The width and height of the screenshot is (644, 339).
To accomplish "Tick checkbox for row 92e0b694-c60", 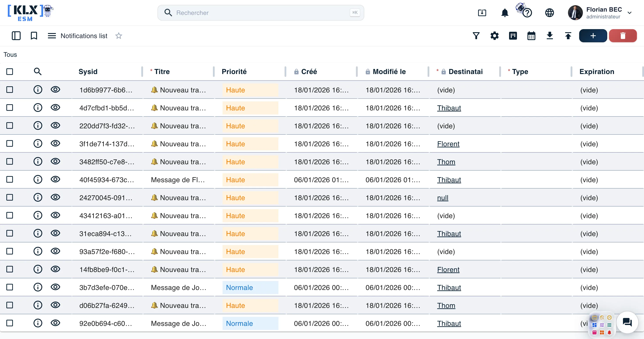I will pos(9,323).
